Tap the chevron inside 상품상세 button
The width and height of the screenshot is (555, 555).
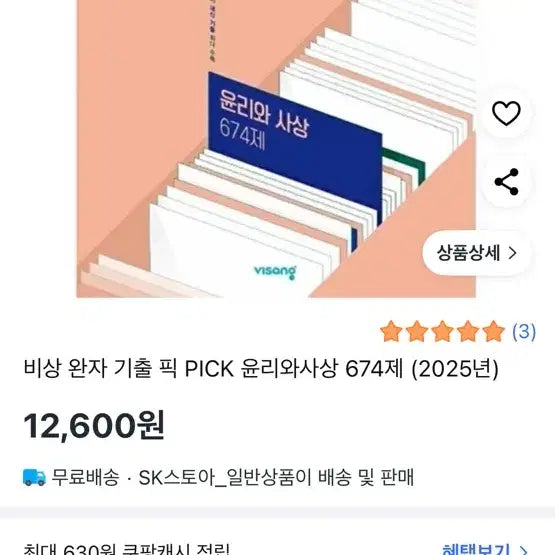point(513,253)
